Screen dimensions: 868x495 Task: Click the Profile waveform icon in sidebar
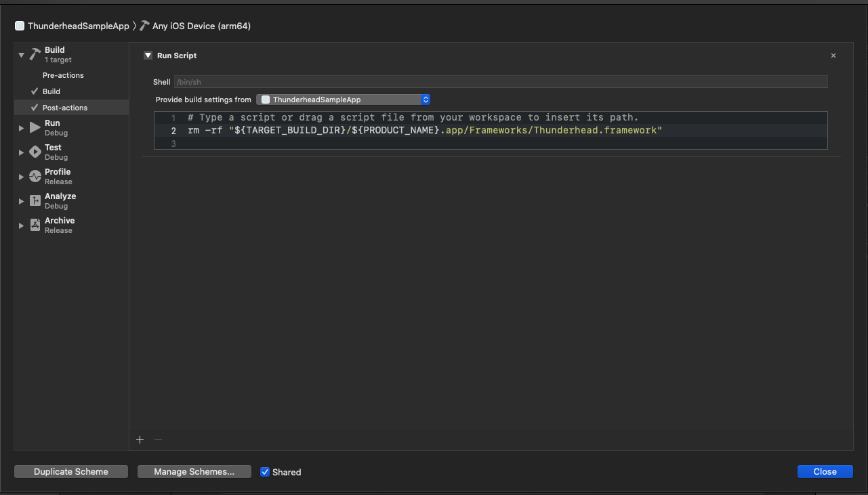pyautogui.click(x=35, y=177)
